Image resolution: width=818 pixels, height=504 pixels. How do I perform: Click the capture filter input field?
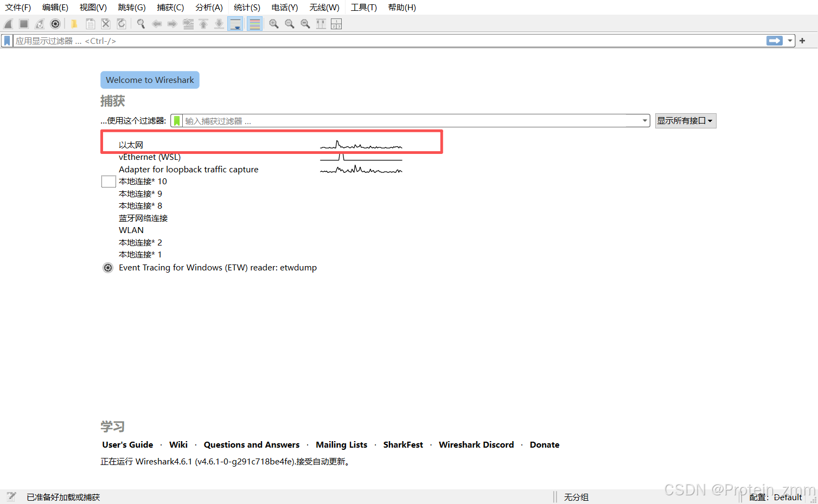click(411, 121)
